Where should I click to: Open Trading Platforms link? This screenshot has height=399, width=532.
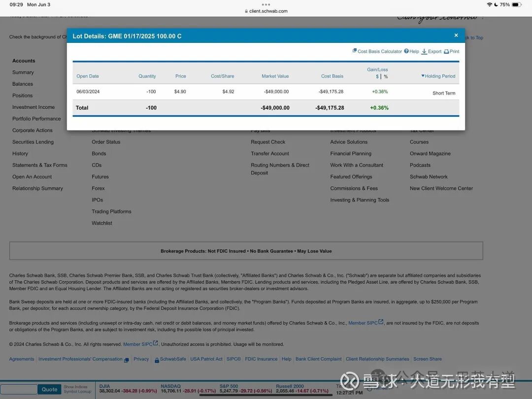(111, 211)
